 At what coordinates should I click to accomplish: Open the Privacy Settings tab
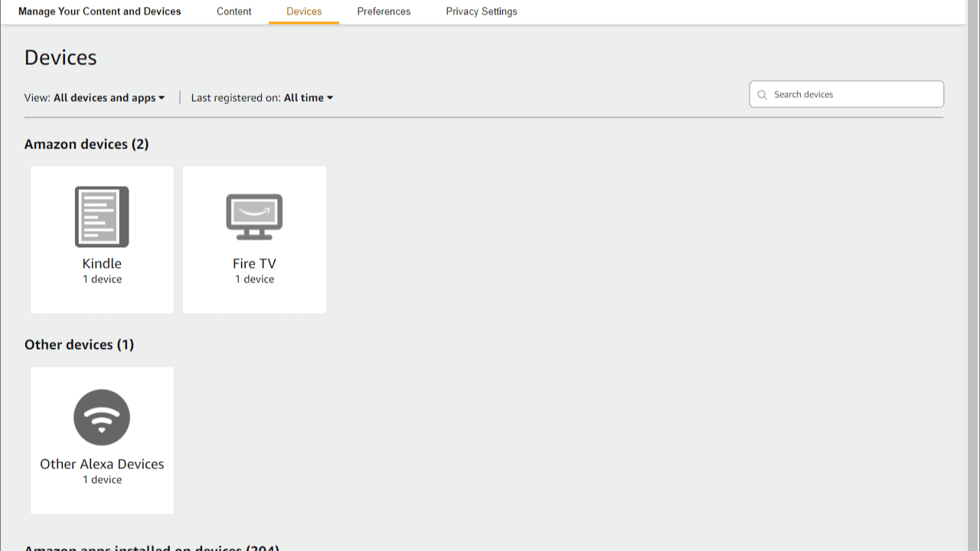(x=482, y=11)
